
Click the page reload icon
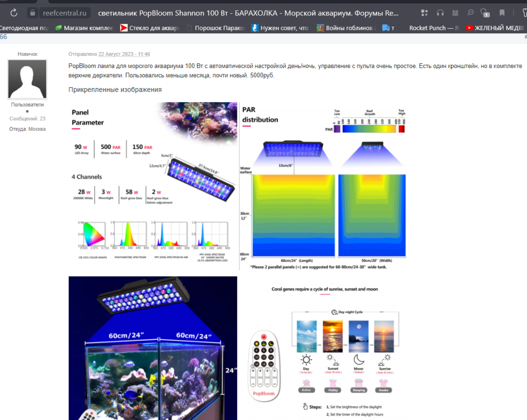(x=14, y=13)
